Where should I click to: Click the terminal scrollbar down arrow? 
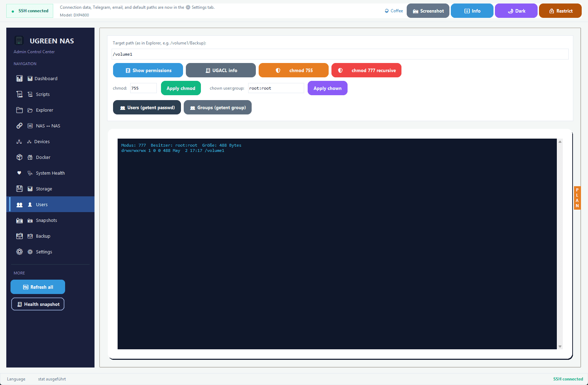pyautogui.click(x=560, y=346)
